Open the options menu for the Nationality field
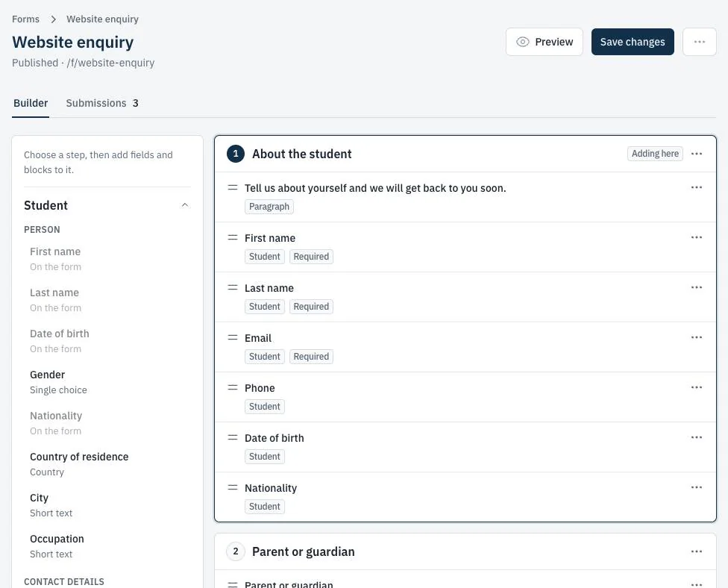 point(697,488)
